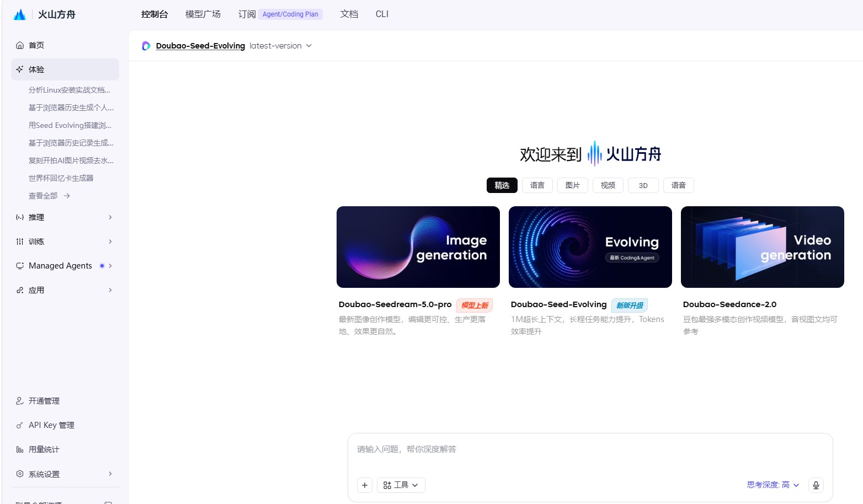The image size is (863, 504).
Task: Open history item 基于浏览器历史生成个人...
Action: coord(71,108)
